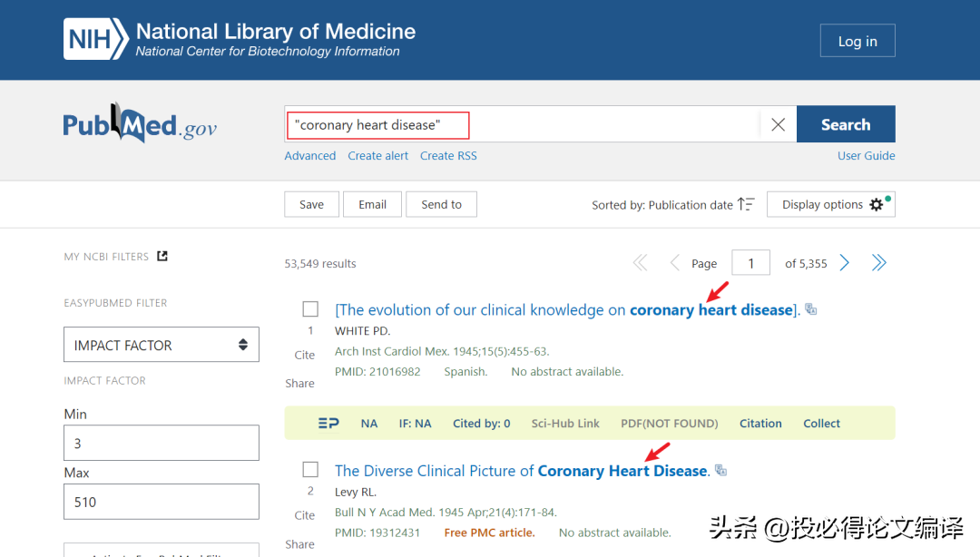Open Display options dropdown
This screenshot has height=557, width=980.
pos(830,204)
